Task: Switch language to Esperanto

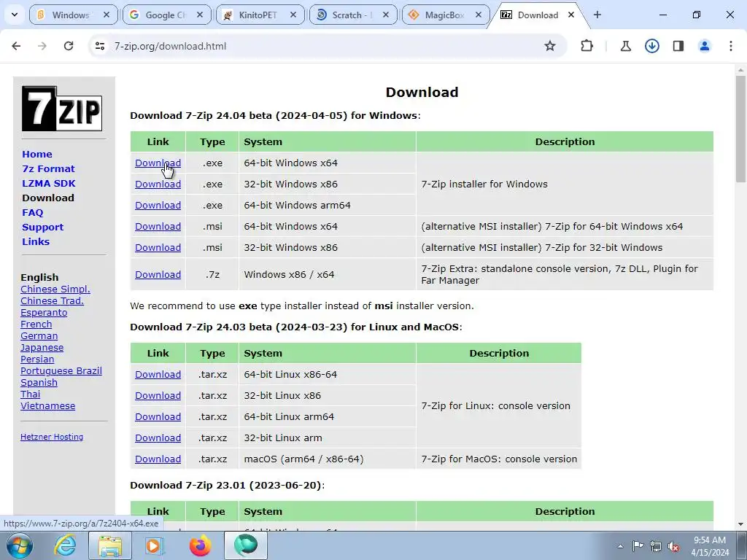Action: click(44, 312)
